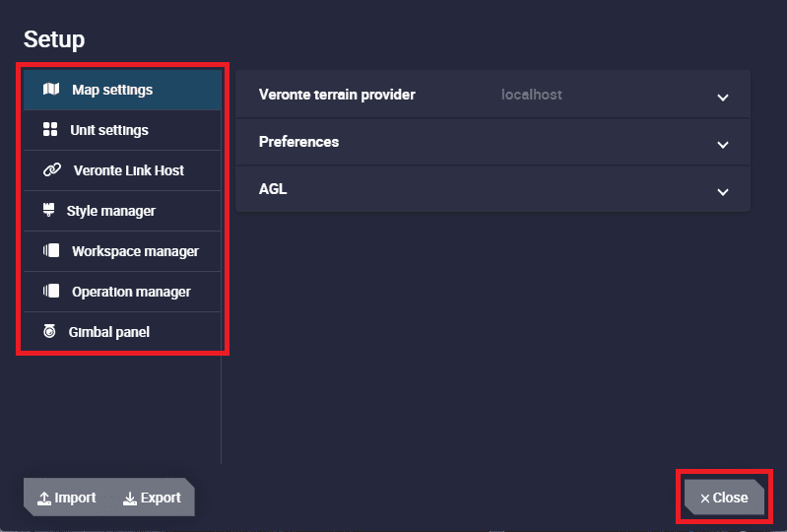The height and width of the screenshot is (532, 787).
Task: Click the chain link Veronte Link Host icon
Action: coord(52,170)
